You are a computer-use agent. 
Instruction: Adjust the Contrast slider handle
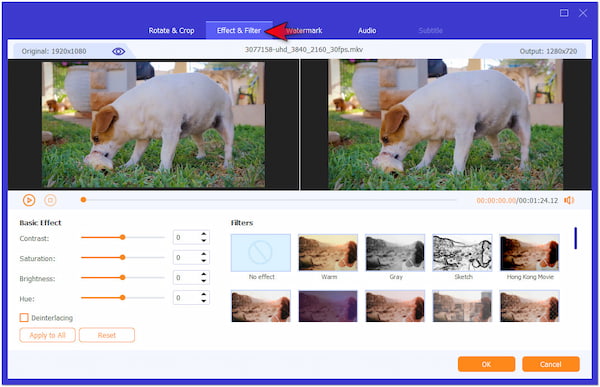point(122,237)
